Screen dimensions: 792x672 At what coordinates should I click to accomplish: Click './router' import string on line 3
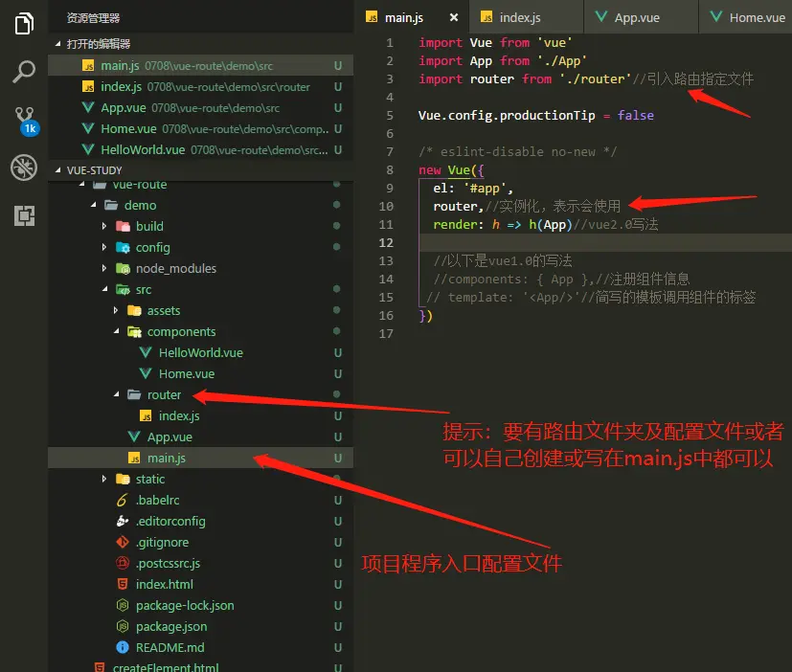596,79
